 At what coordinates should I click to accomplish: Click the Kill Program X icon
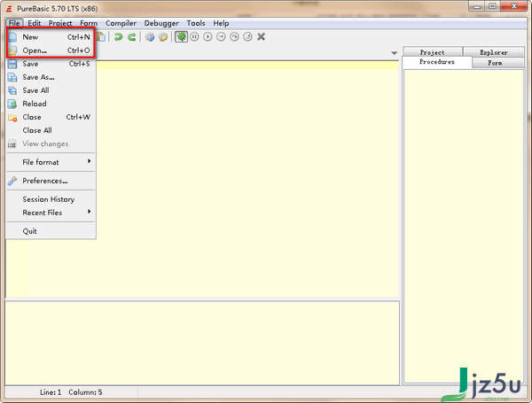(x=261, y=36)
